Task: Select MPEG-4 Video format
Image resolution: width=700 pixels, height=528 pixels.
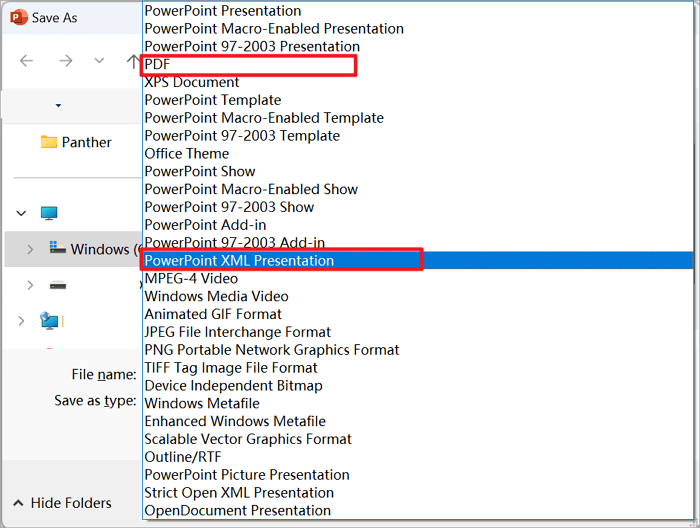Action: 418,279
